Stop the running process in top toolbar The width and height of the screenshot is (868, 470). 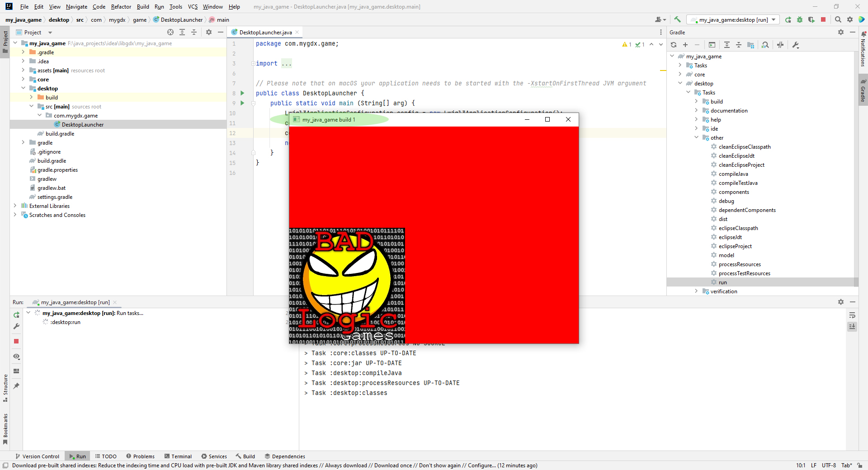click(823, 19)
